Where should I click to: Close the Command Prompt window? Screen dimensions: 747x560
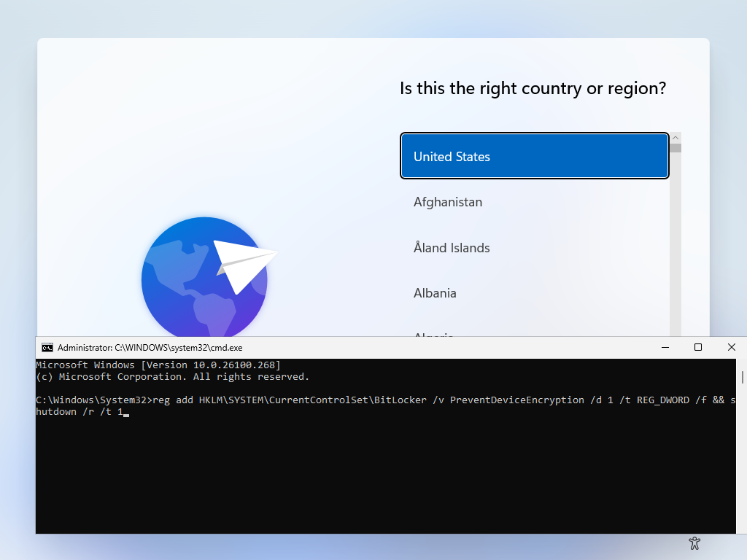click(x=731, y=348)
